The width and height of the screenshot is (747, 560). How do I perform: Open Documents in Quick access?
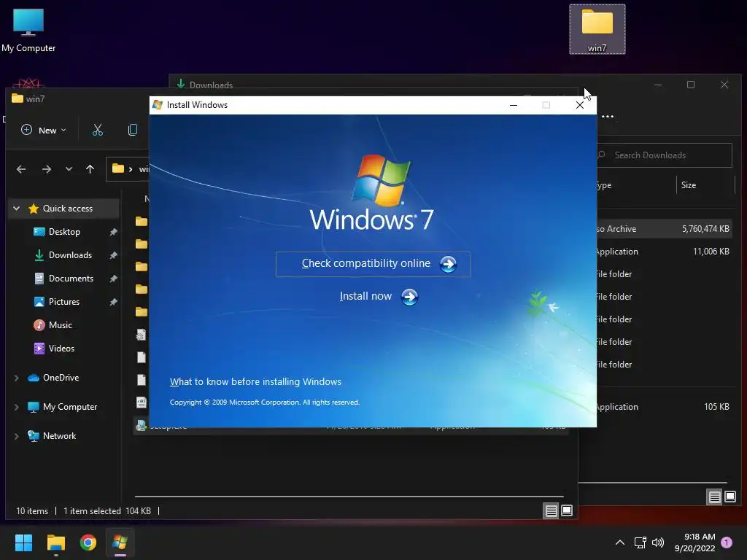[x=71, y=279]
